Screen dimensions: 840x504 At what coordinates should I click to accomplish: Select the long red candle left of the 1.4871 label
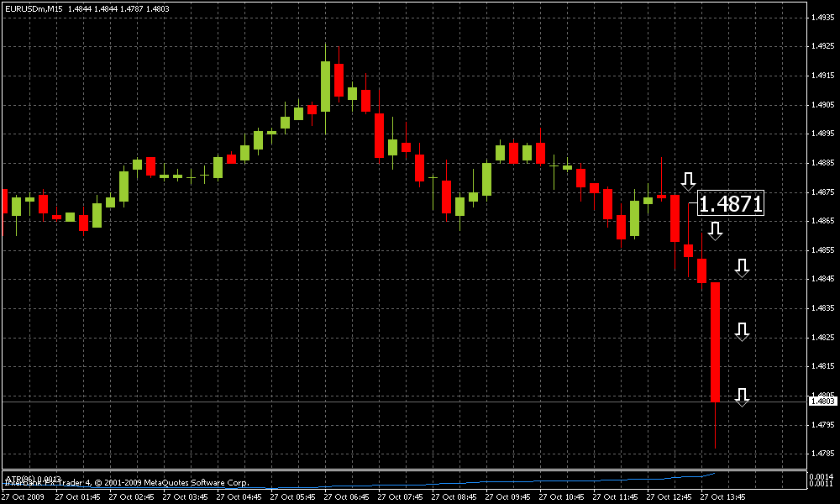(675, 218)
